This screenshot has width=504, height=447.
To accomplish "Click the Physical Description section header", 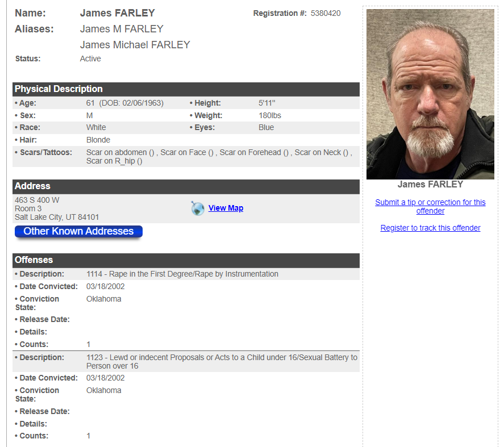I will (186, 89).
